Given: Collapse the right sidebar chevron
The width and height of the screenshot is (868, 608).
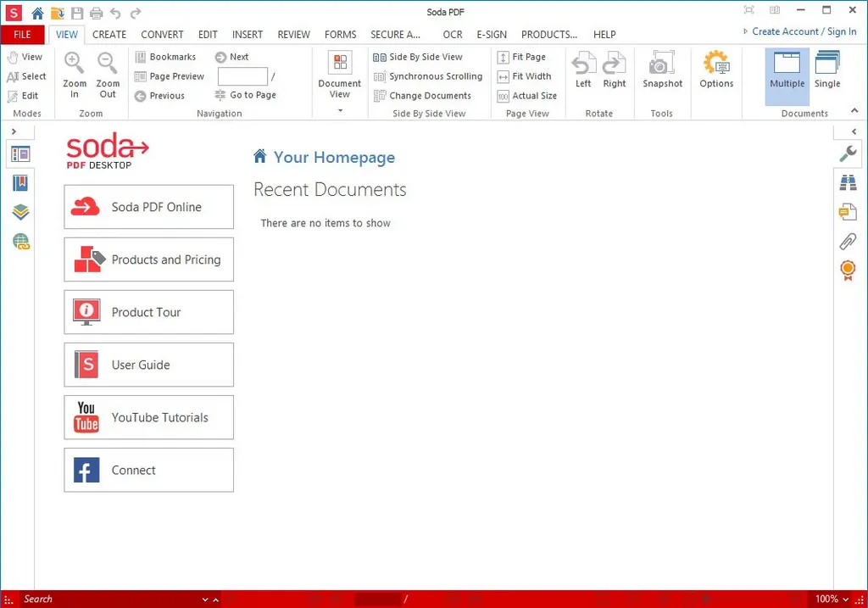Looking at the screenshot, I should tap(854, 131).
